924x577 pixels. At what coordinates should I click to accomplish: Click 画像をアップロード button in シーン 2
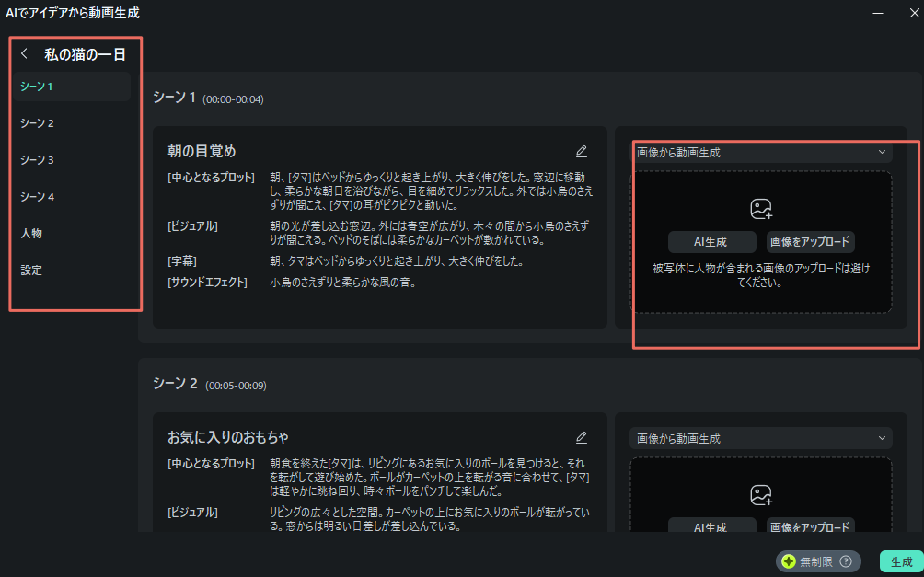coord(810,525)
